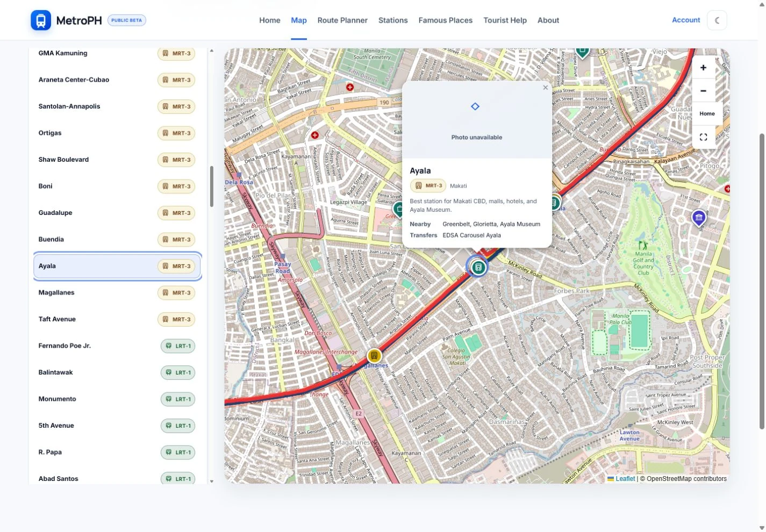This screenshot has width=766, height=532.
Task: Select Boni station in list
Action: pos(117,186)
